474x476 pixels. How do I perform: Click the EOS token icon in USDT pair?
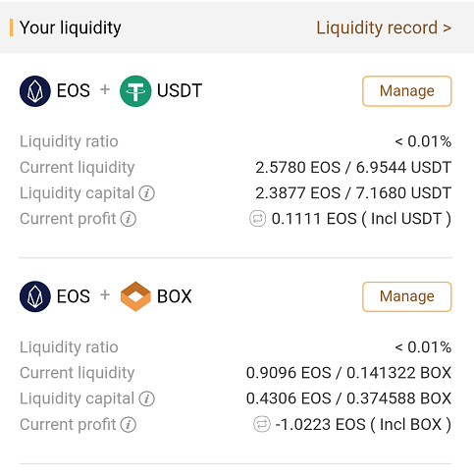point(35,91)
